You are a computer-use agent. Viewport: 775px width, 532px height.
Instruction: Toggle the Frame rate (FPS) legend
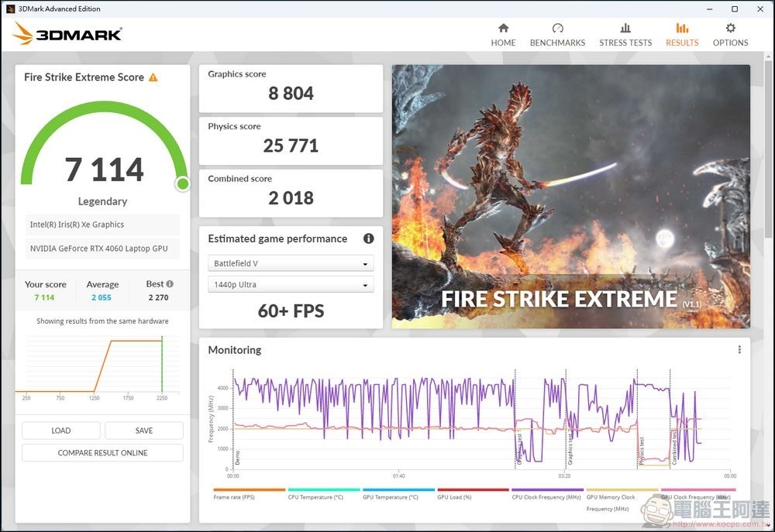tap(249, 494)
